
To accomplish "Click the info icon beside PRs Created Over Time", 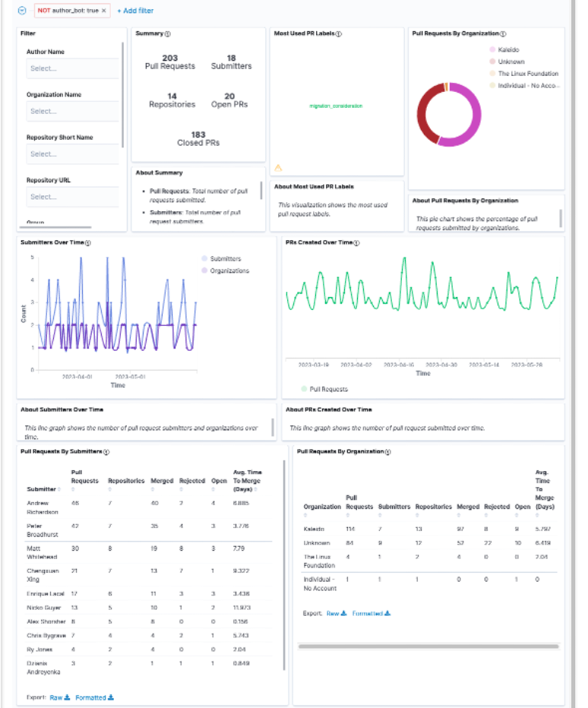I will (356, 243).
